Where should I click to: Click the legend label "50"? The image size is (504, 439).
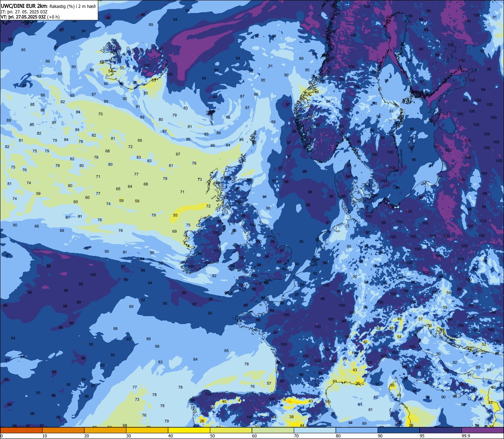(212, 436)
